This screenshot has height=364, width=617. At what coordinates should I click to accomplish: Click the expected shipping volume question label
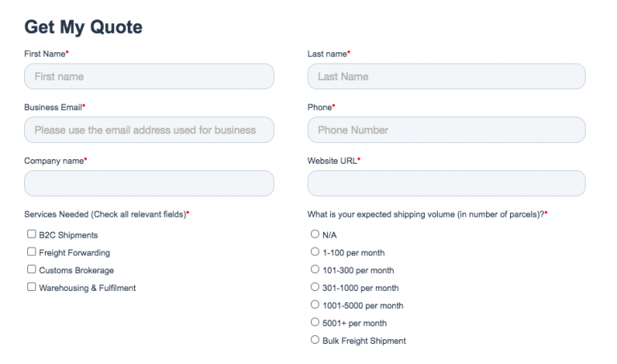426,215
